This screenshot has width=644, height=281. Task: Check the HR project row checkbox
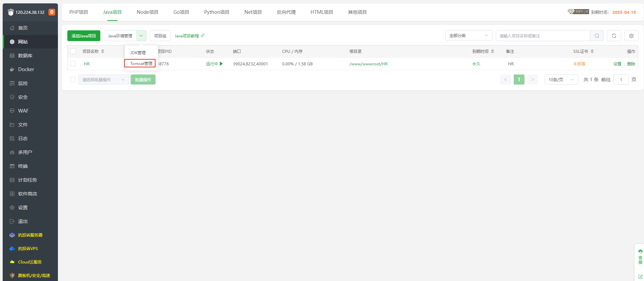73,64
